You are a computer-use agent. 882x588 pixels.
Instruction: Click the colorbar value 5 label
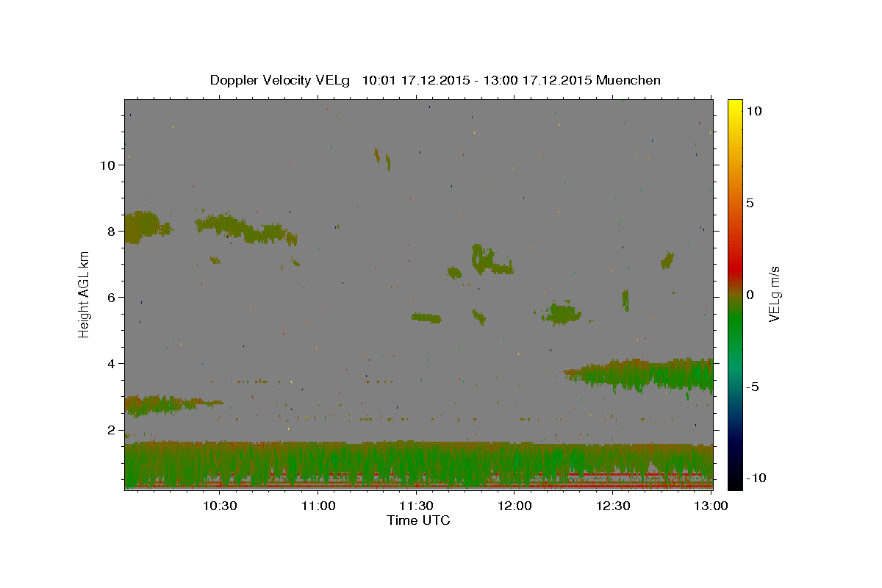click(x=750, y=203)
